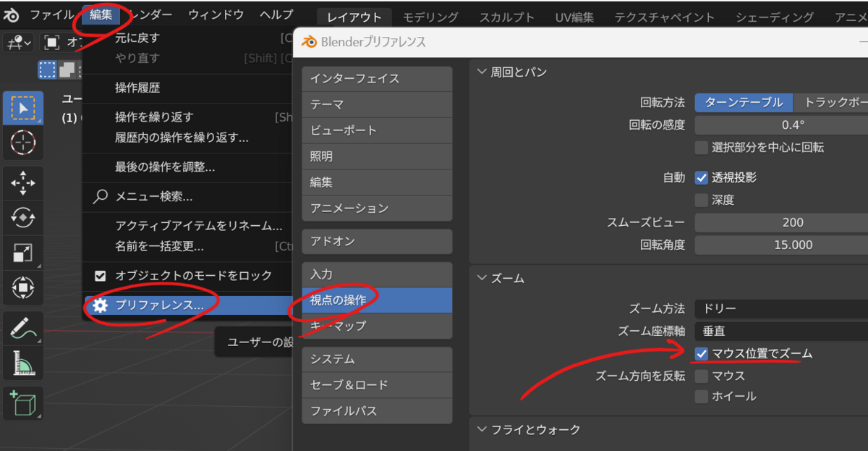
Task: Choose アクティブアイテムをリネーム... menu entry
Action: click(x=187, y=226)
